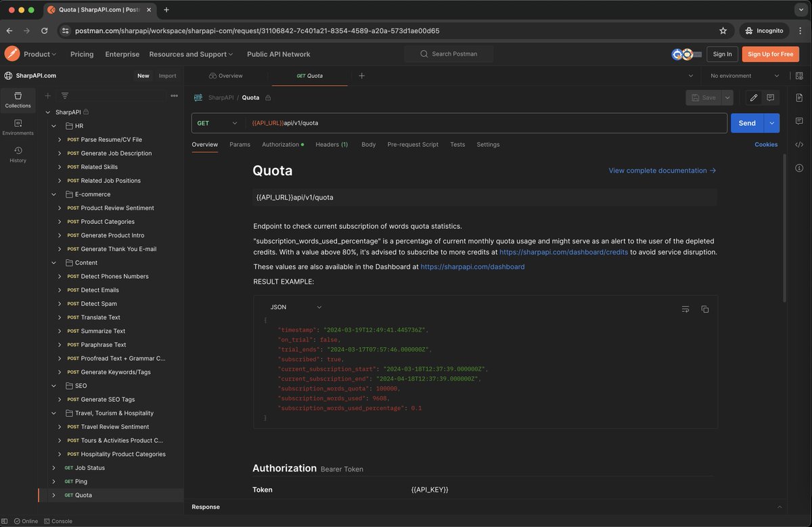Screen dimensions: 812x527
Task: Open a new browser tab
Action: tap(166, 9)
